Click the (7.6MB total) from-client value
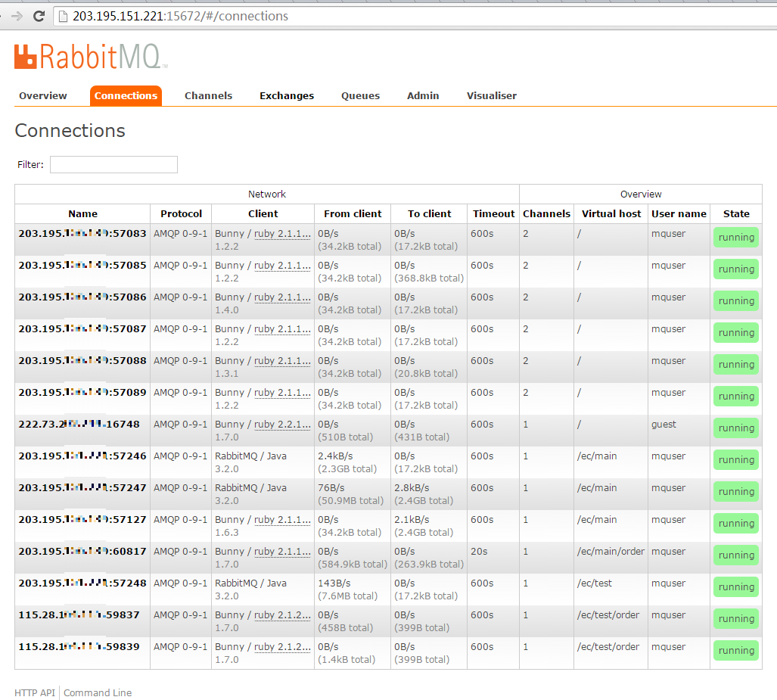The image size is (777, 700). point(347,596)
